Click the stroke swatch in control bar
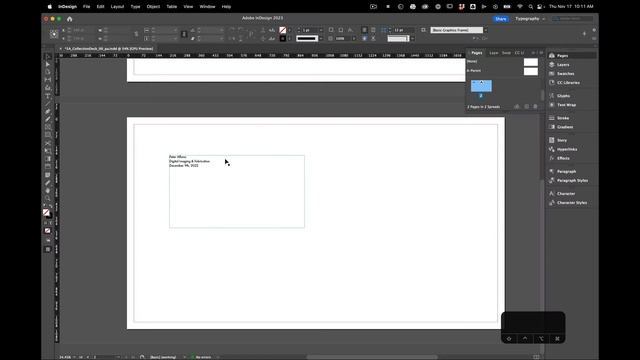This screenshot has width=640, height=360. click(282, 38)
